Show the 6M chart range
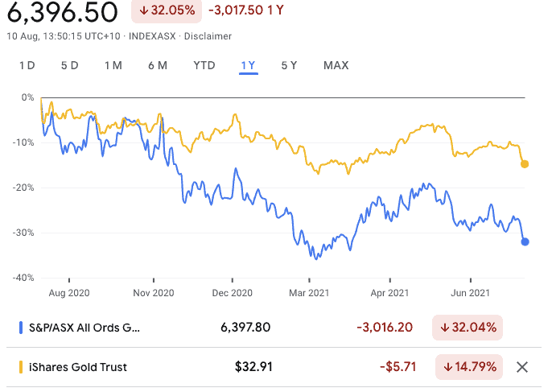 pyautogui.click(x=158, y=65)
